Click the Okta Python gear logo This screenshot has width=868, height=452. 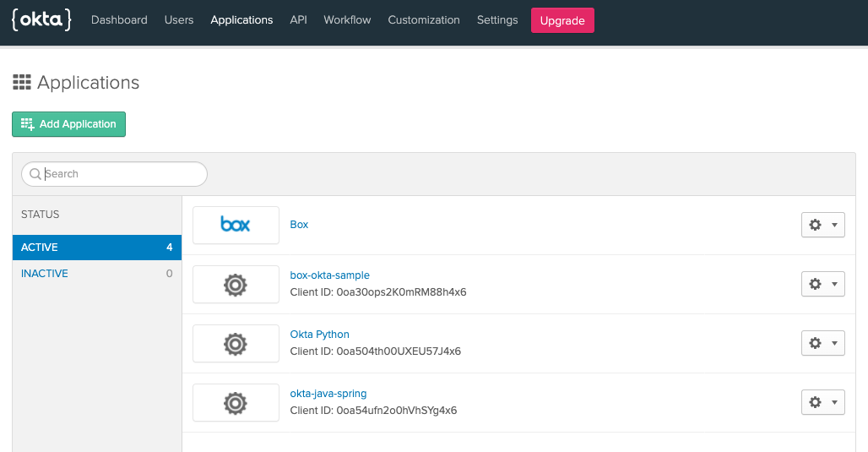(236, 343)
